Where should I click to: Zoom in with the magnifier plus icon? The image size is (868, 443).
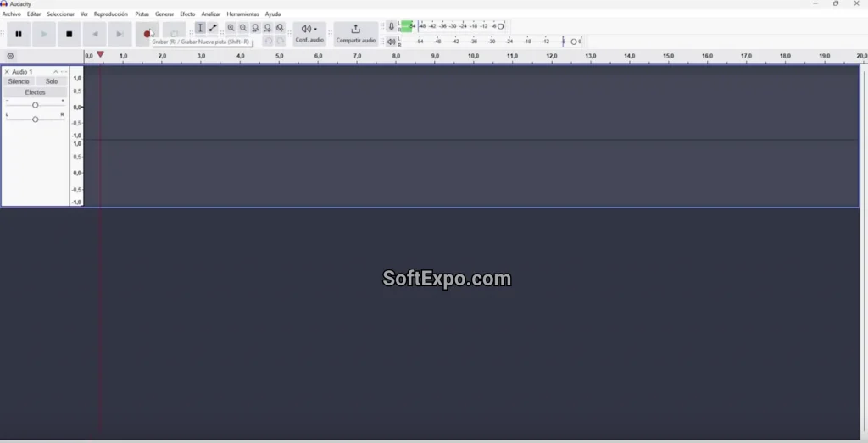[231, 28]
